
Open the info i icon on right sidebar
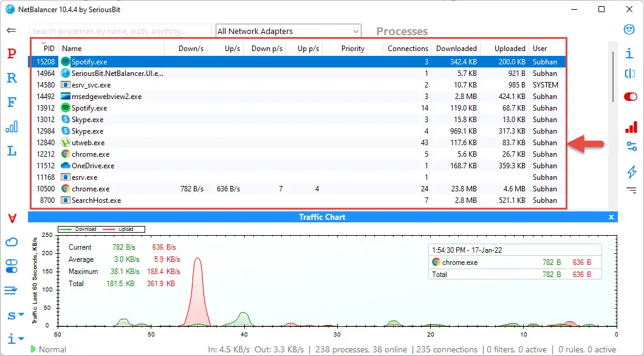coord(629,53)
